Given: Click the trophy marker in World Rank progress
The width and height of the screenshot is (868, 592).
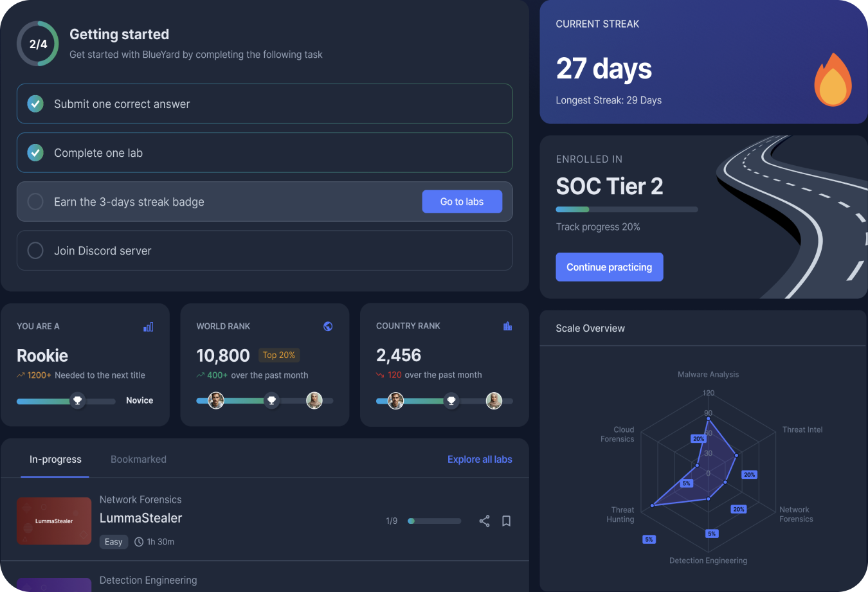Looking at the screenshot, I should (271, 401).
